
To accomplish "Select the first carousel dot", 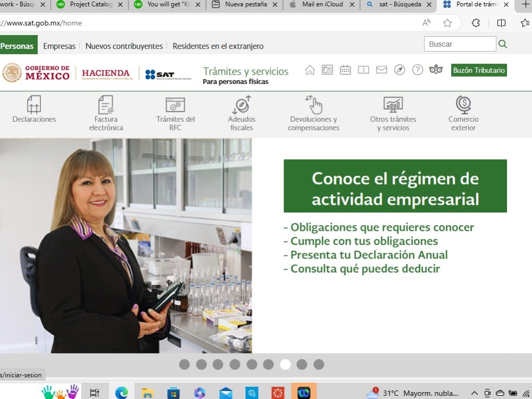I will [184, 364].
